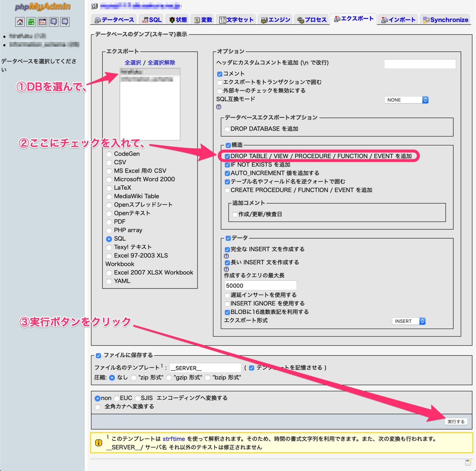Toggle the DROP TABLE / VIEW checkbox
This screenshot has height=471, width=476.
[x=227, y=156]
